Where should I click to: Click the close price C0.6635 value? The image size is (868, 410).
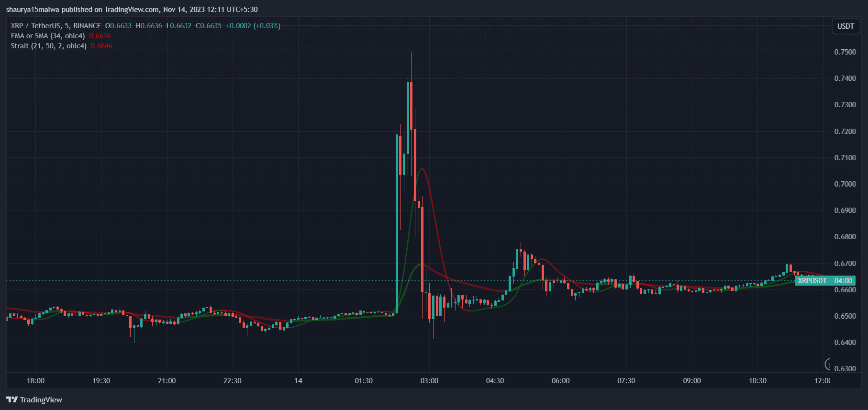tap(209, 26)
